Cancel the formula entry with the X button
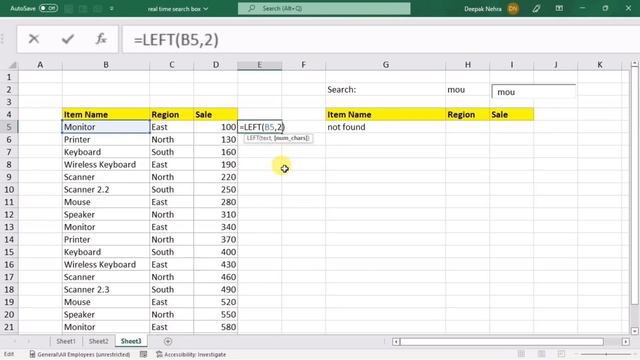 click(x=34, y=39)
